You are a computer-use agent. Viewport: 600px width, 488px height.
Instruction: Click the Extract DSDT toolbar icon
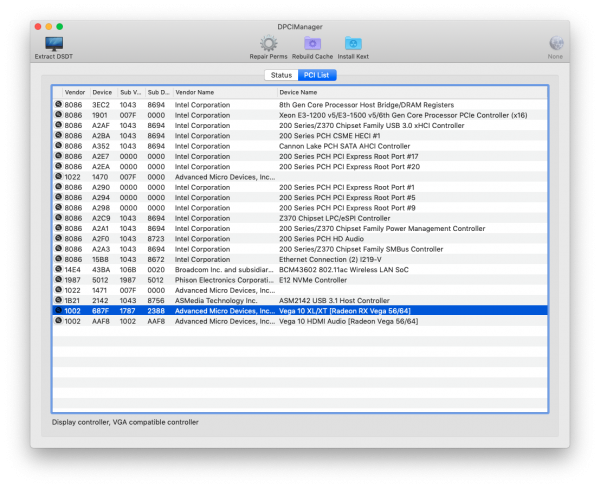[53, 44]
